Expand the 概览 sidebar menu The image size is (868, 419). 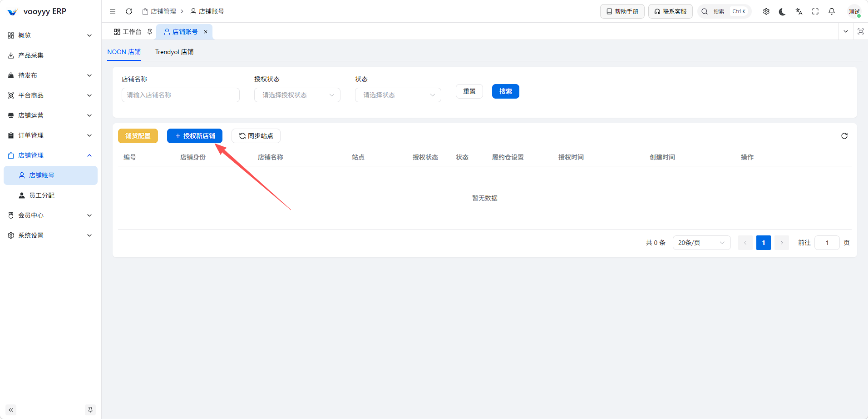pyautogui.click(x=50, y=35)
